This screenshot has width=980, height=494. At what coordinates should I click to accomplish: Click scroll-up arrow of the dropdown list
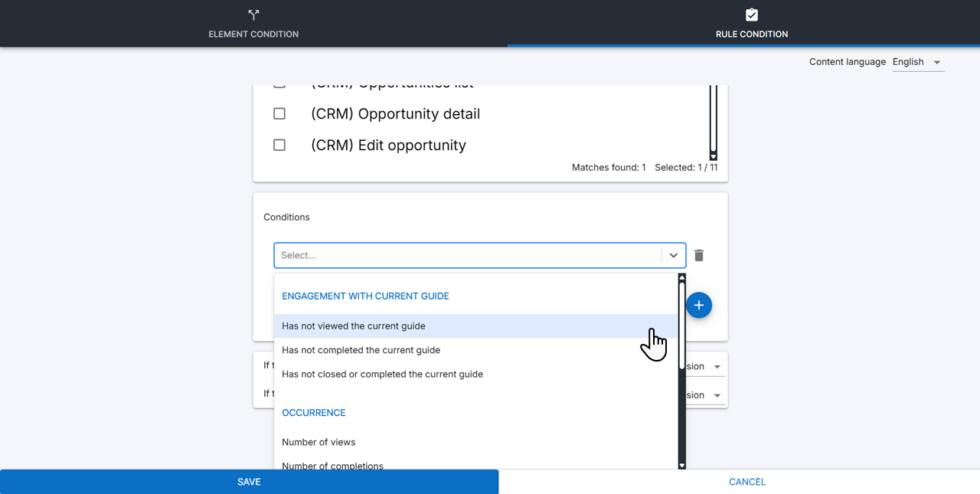point(681,277)
